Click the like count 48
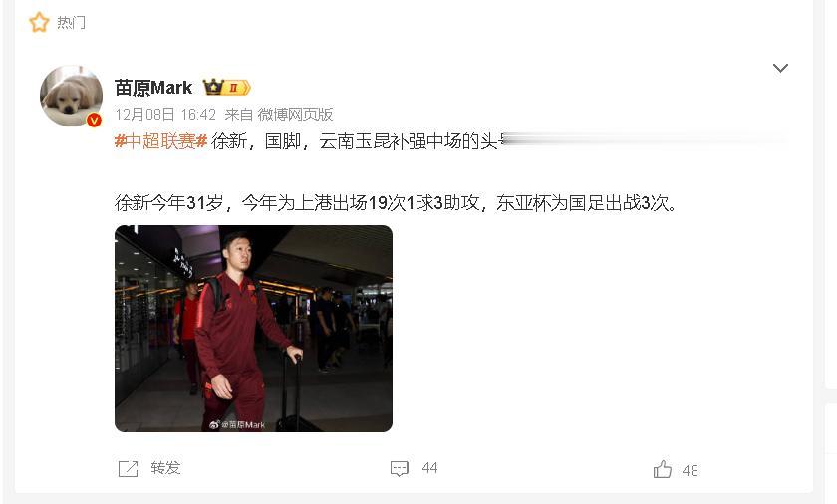Image resolution: width=837 pixels, height=504 pixels. point(691,471)
